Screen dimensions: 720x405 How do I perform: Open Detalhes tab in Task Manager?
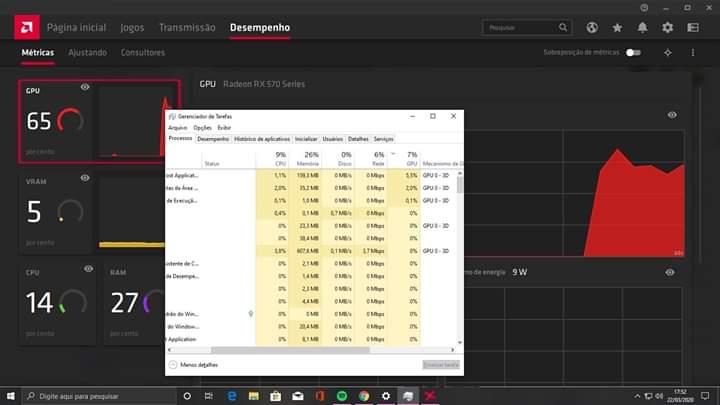pyautogui.click(x=358, y=139)
